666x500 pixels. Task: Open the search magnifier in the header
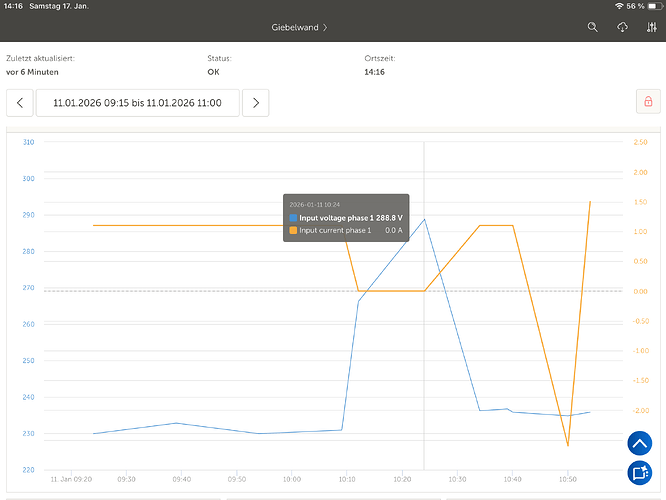pyautogui.click(x=593, y=28)
